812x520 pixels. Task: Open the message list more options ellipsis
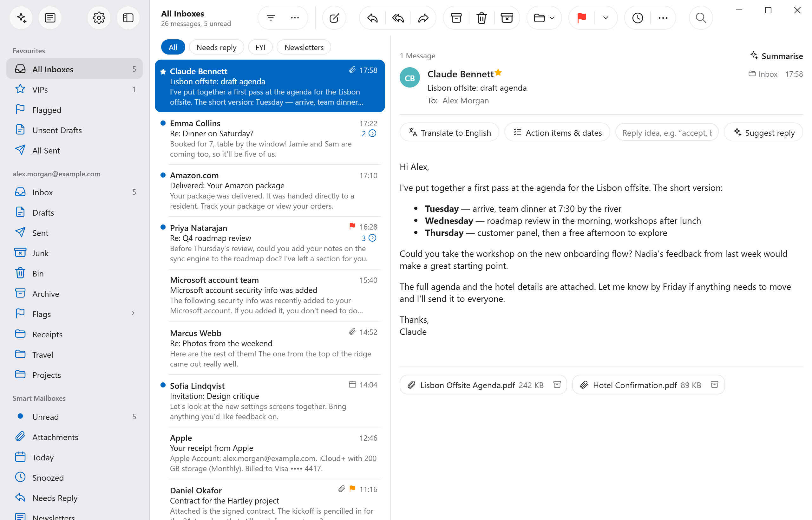pyautogui.click(x=295, y=18)
